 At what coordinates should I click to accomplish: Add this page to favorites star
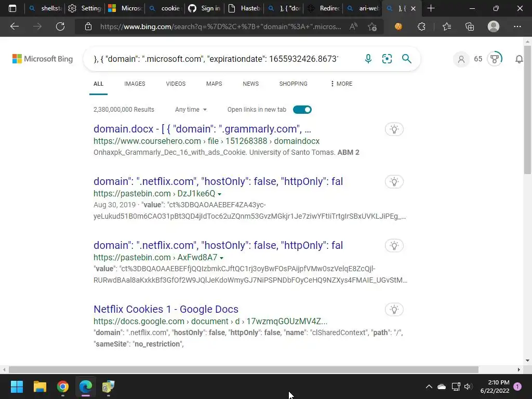pos(372,26)
